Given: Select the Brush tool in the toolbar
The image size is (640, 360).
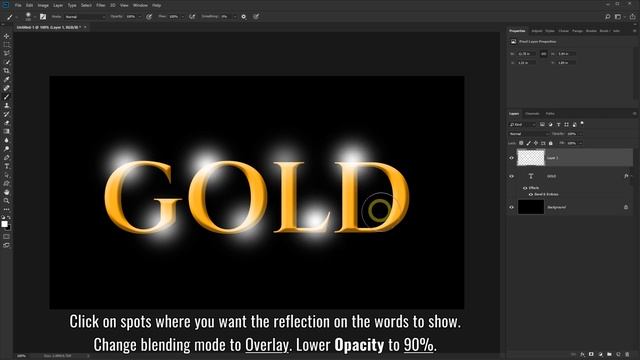Looking at the screenshot, I should [7, 97].
